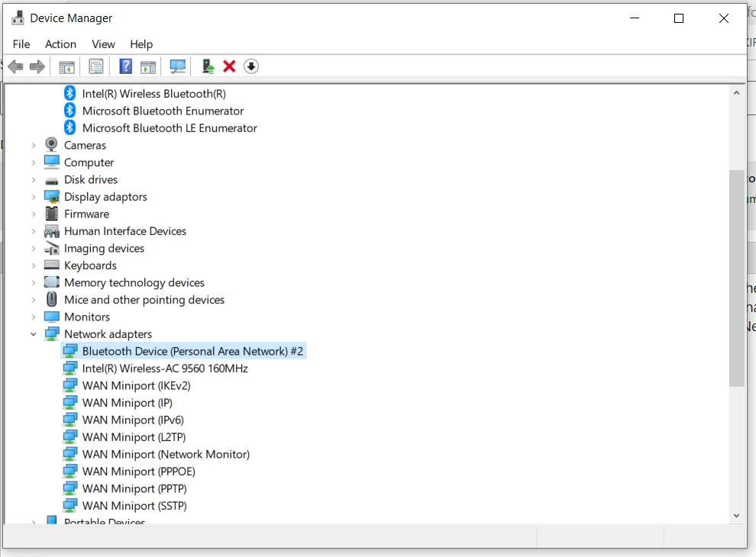The height and width of the screenshot is (557, 756).
Task: Click the Show/Hide Console Tree icon
Action: [x=67, y=67]
